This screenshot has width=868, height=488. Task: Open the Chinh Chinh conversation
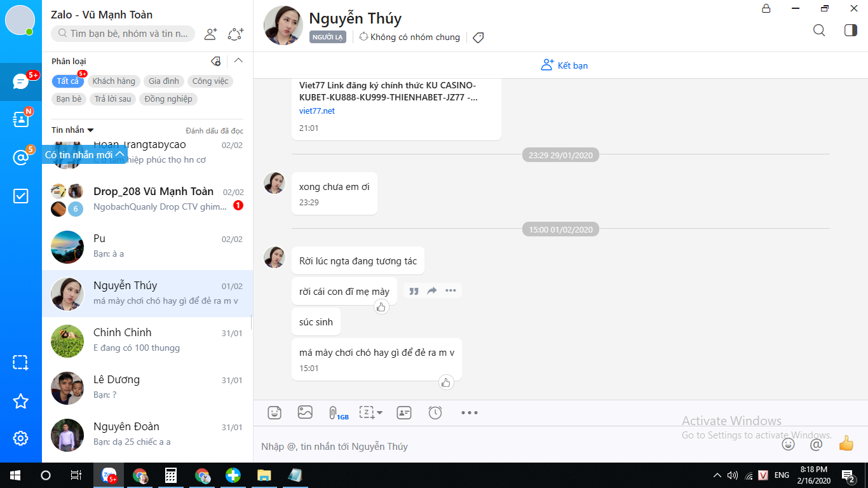[147, 341]
